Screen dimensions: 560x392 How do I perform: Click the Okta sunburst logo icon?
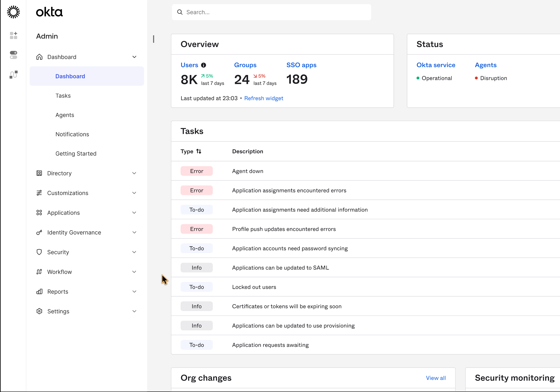click(x=14, y=12)
